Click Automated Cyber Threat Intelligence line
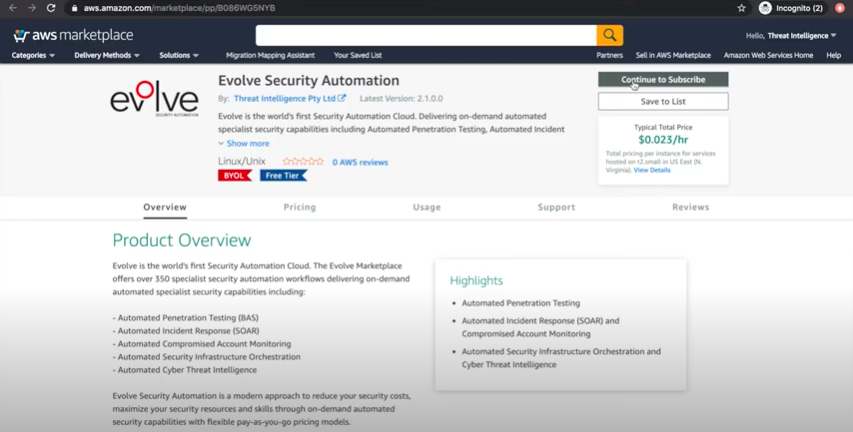 click(x=184, y=370)
